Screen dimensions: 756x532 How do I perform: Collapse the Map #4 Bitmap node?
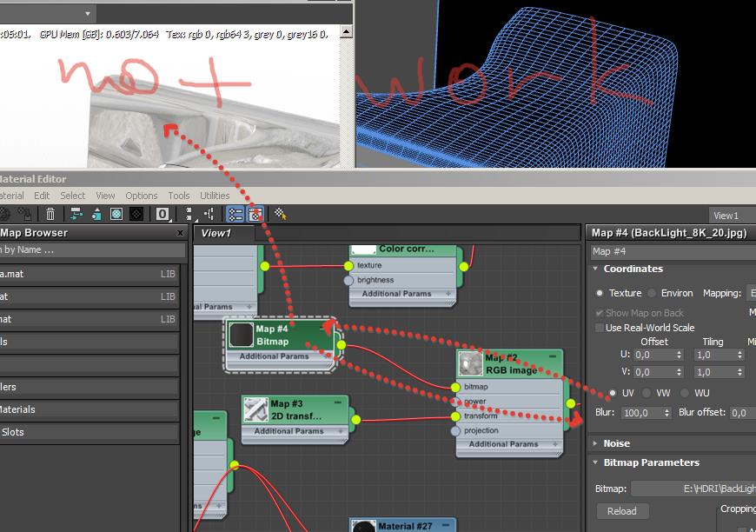323,328
